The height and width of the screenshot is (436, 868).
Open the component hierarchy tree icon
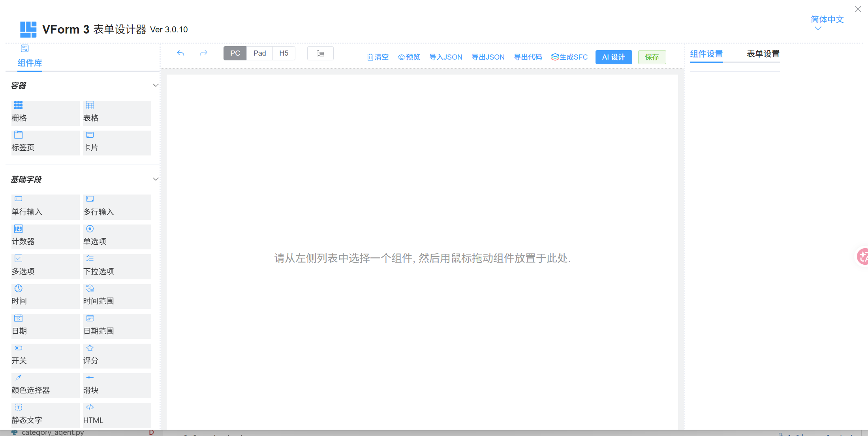coord(320,53)
